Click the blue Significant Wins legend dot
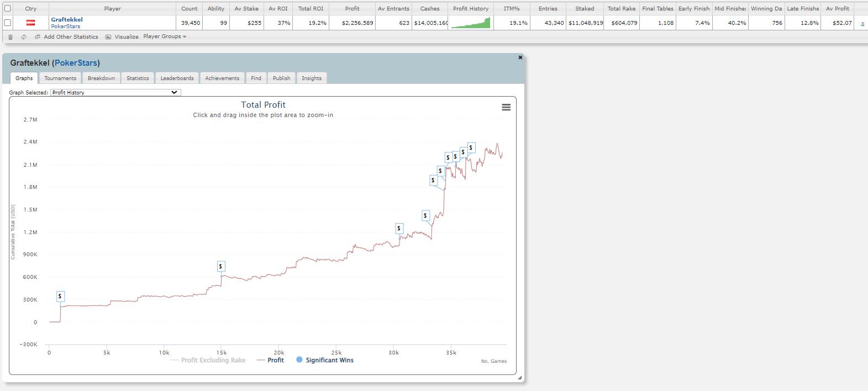Screen dimensions: 868x391 [x=299, y=360]
